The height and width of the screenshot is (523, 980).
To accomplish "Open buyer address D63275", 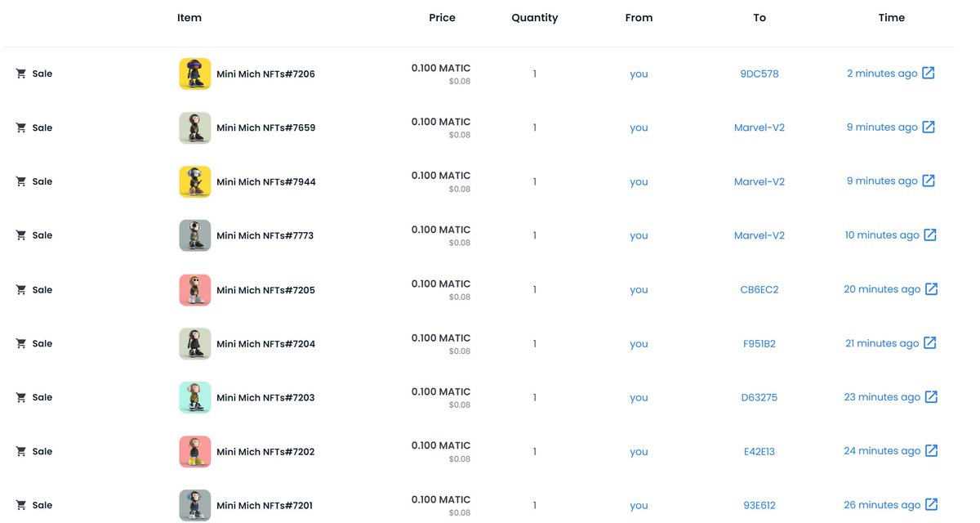I will coord(759,397).
